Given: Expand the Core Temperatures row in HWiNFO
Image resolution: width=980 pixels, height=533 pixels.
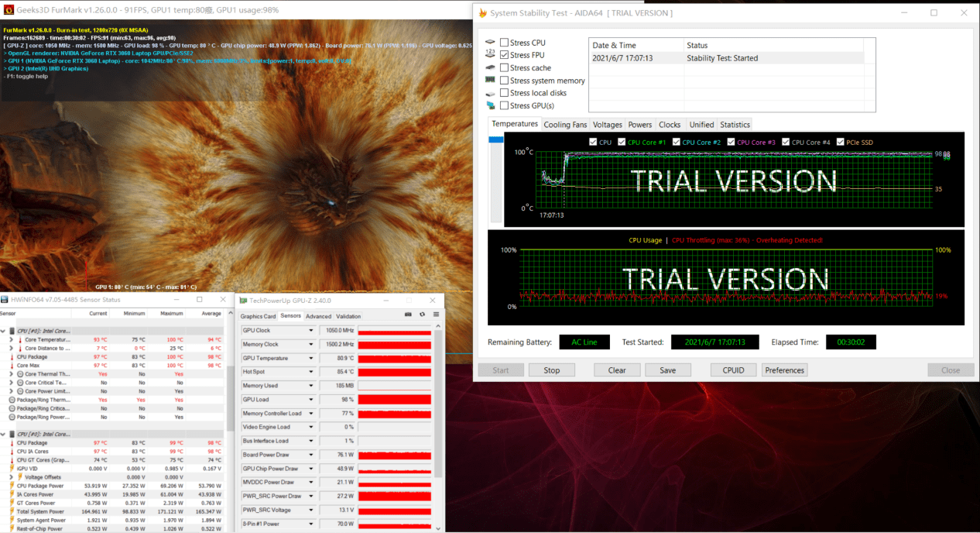Looking at the screenshot, I should pyautogui.click(x=11, y=339).
